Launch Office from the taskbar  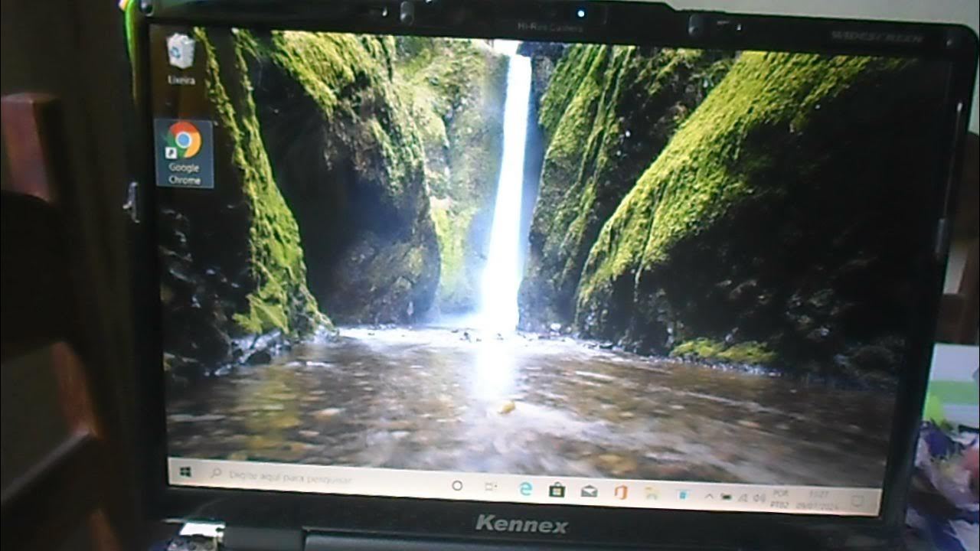[620, 492]
